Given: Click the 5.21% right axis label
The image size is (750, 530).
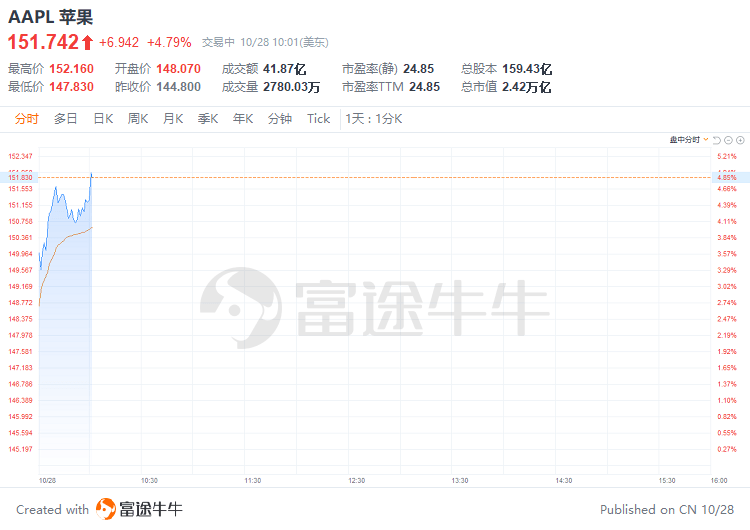Looking at the screenshot, I should click(x=727, y=156).
